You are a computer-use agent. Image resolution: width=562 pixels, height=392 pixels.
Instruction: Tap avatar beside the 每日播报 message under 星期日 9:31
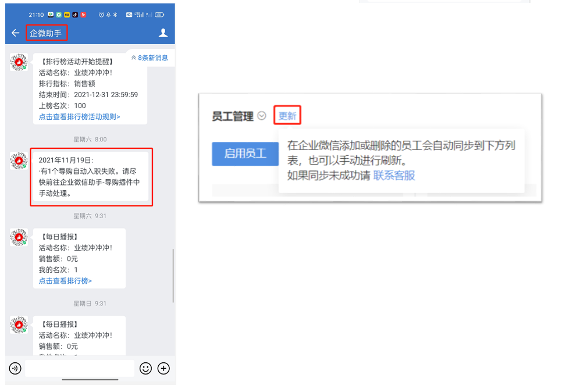(19, 325)
